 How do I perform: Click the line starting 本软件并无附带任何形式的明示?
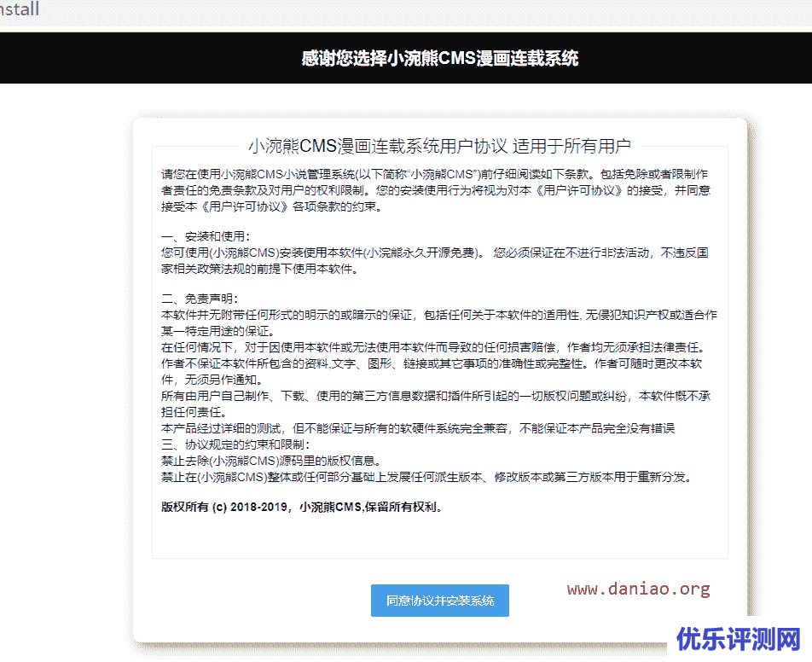coord(439,315)
